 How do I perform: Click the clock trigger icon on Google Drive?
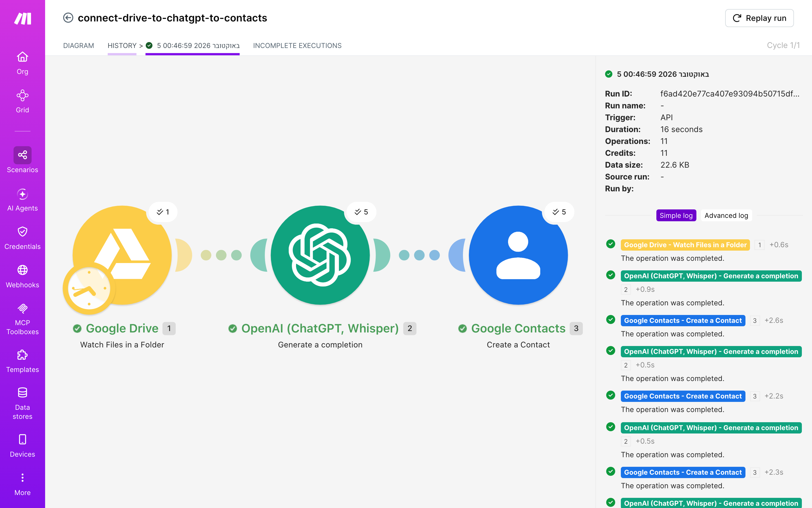coord(89,289)
